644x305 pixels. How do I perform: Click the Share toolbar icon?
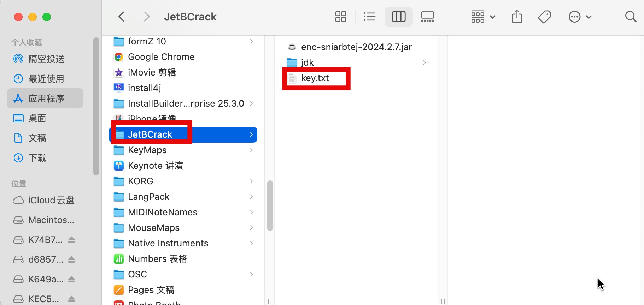pyautogui.click(x=517, y=17)
